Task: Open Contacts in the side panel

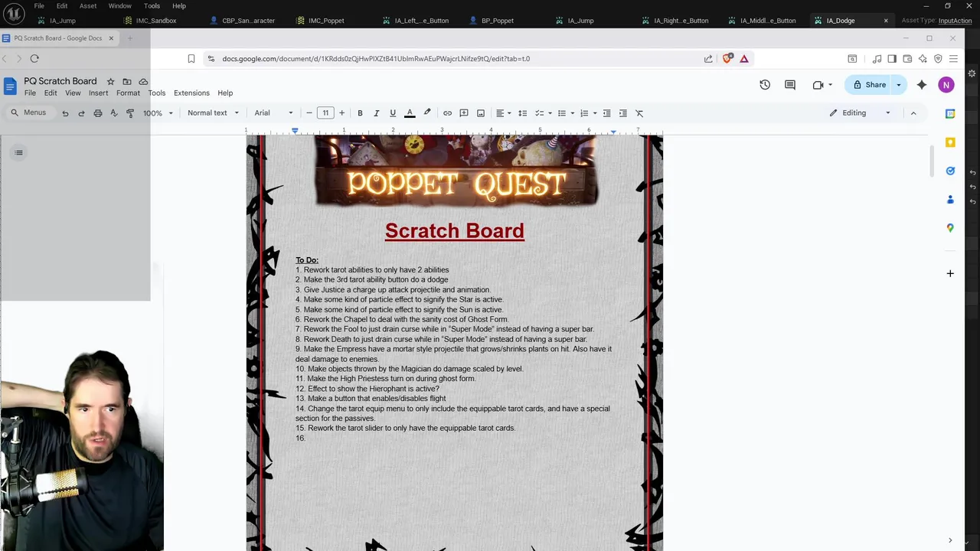Action: [x=950, y=199]
